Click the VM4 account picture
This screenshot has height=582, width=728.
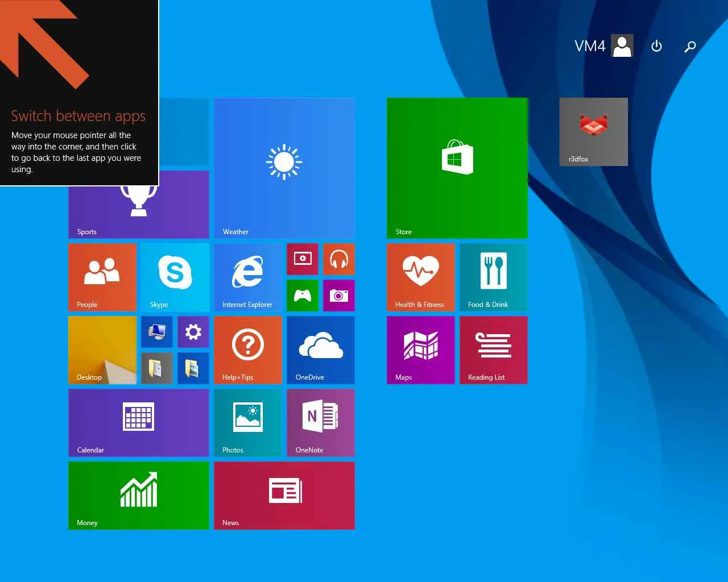click(623, 46)
